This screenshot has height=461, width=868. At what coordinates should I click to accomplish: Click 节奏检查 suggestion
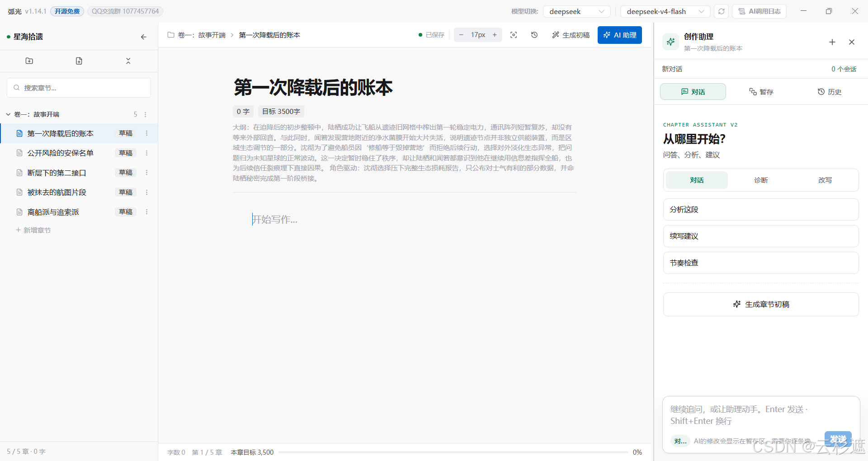[761, 263]
